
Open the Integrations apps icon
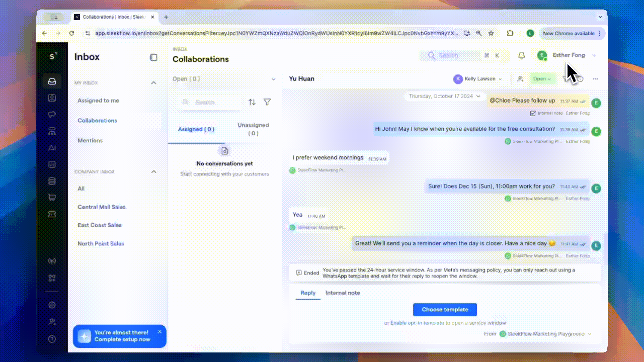coord(52,278)
